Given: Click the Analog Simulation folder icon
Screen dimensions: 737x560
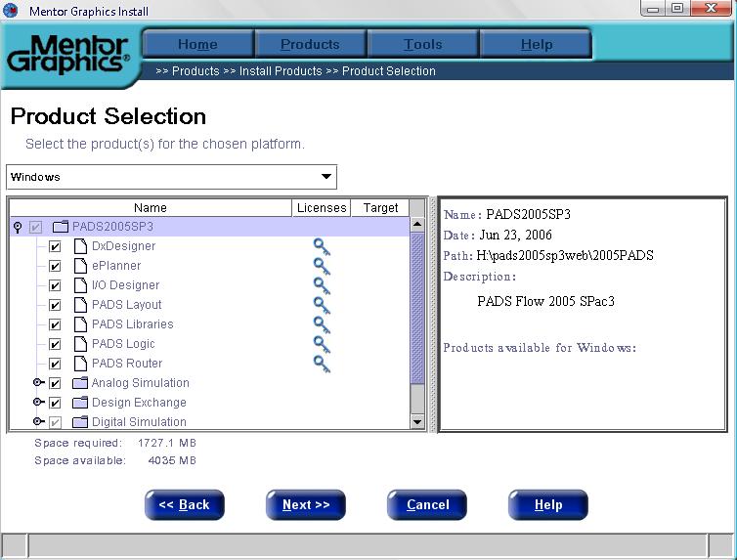Looking at the screenshot, I should click(80, 383).
